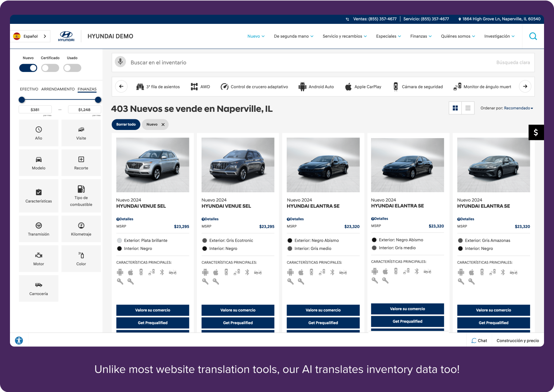Screen dimensions: 554x392
Task: Click Get Prequalified on Gris Ecotronic Venue
Action: [238, 323]
